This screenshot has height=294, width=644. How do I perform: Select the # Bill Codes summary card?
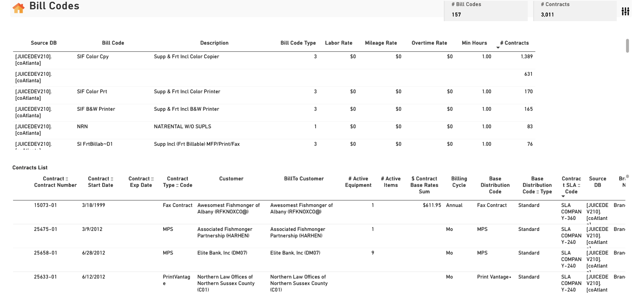coord(486,11)
